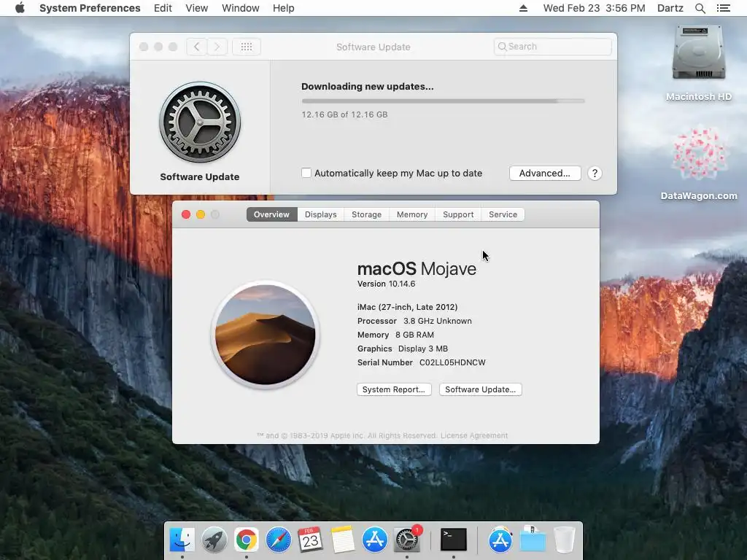
Task: Open the Trash in Dock
Action: tap(565, 540)
